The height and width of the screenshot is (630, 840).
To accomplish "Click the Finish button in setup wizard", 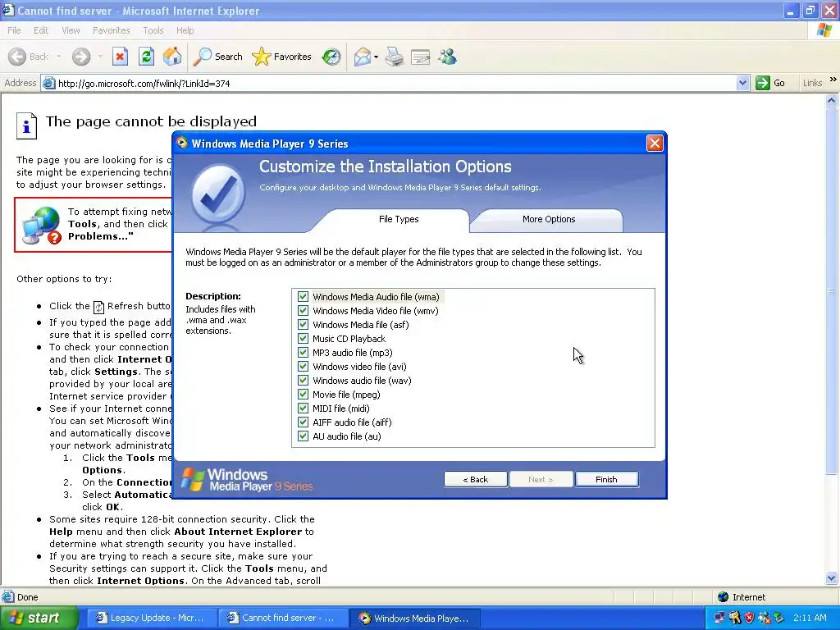I will 606,479.
